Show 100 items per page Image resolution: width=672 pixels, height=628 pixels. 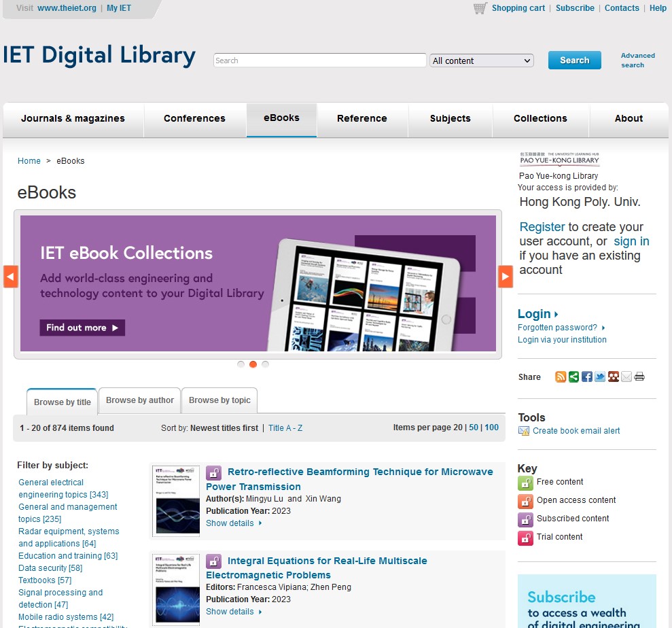[491, 428]
